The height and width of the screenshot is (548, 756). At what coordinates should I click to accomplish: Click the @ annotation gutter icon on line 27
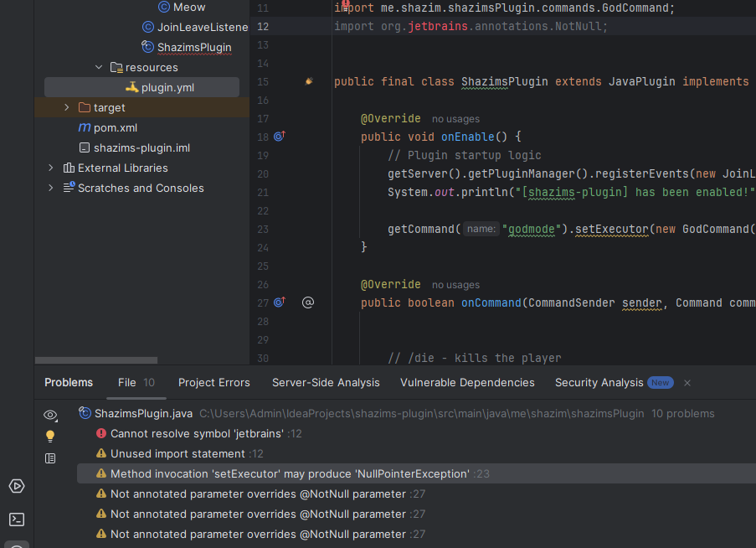308,302
